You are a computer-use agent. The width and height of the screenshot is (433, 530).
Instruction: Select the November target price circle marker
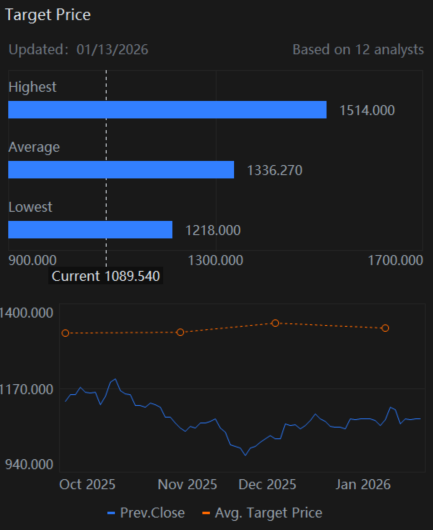pos(181,332)
